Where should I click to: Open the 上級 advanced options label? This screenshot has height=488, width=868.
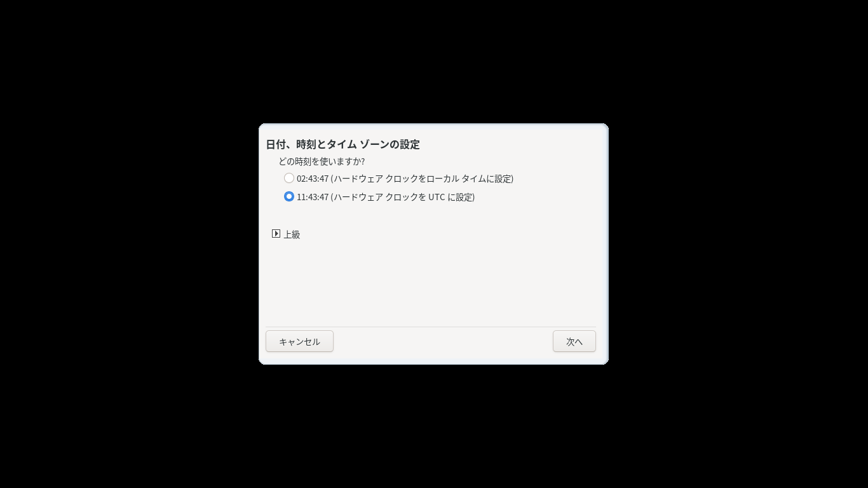tap(292, 234)
